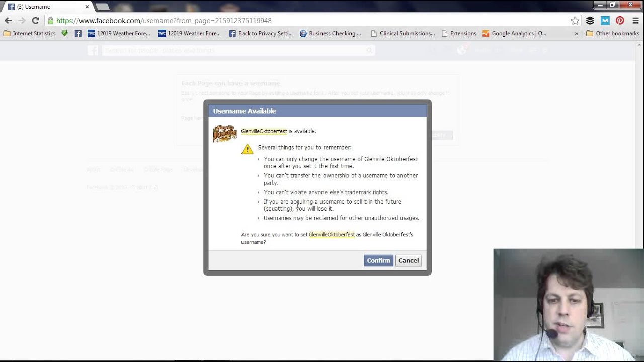Screen dimensions: 644x362
Task: Open the blue M extension icon
Action: tap(605, 21)
